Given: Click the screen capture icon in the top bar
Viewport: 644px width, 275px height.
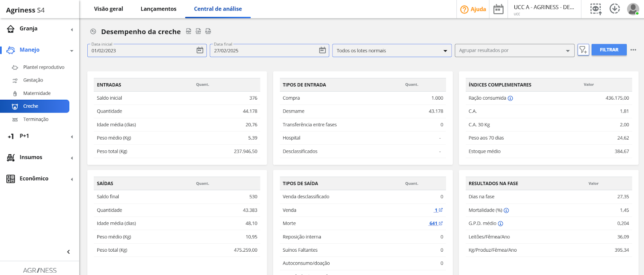Looking at the screenshot, I should click(x=596, y=9).
